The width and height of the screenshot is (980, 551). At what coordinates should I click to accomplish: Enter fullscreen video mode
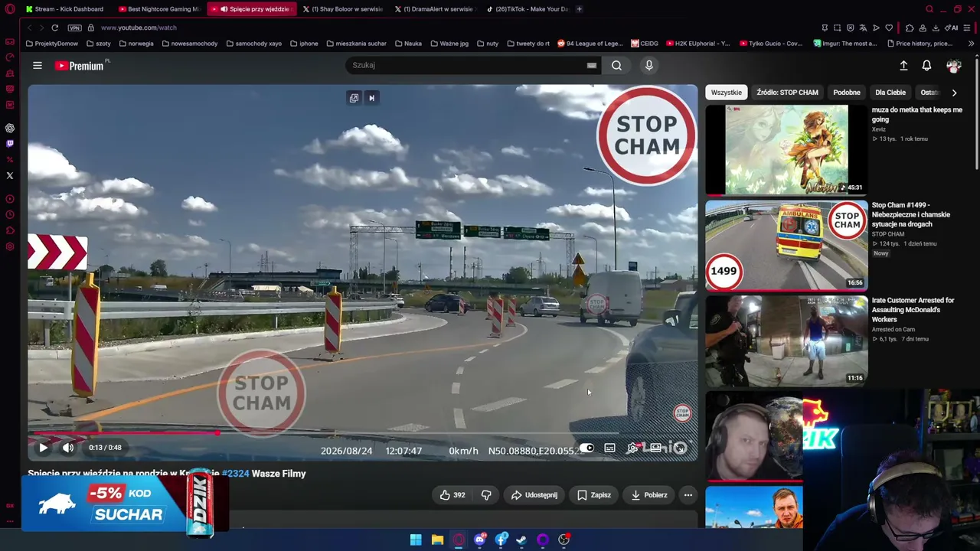[680, 448]
